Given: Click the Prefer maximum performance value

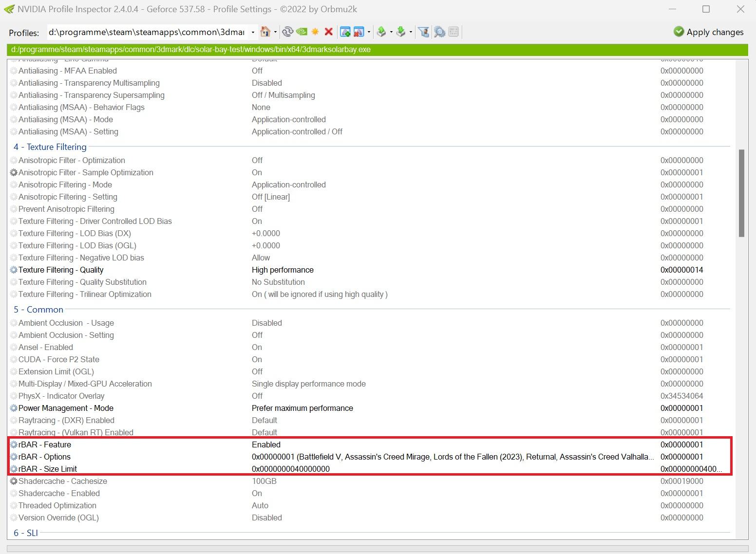Looking at the screenshot, I should pos(302,408).
